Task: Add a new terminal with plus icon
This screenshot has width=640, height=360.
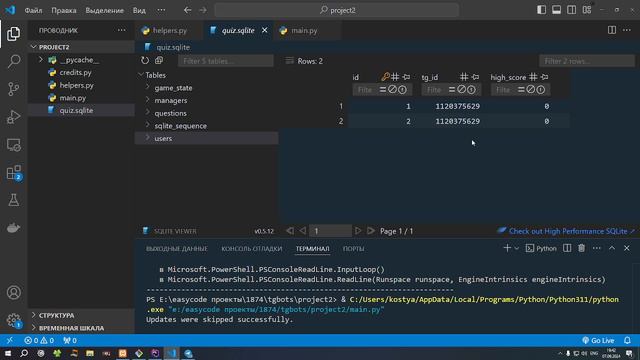Action: pyautogui.click(x=507, y=248)
